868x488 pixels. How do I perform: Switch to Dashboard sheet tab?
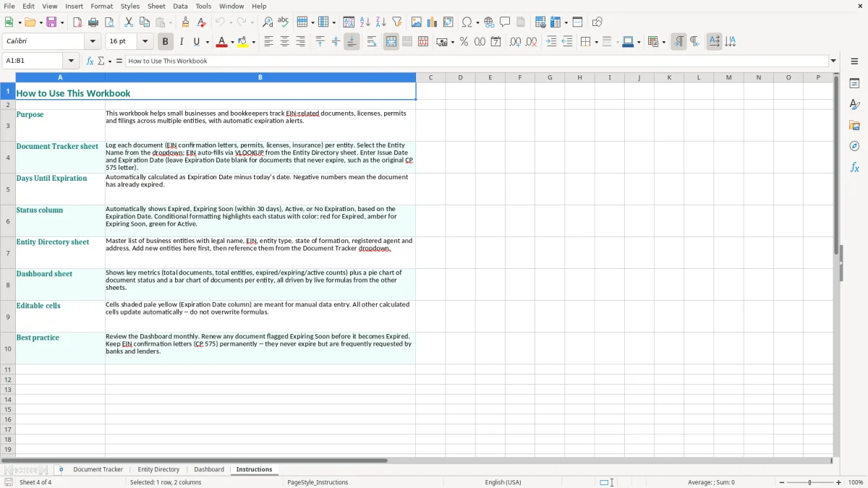click(209, 470)
